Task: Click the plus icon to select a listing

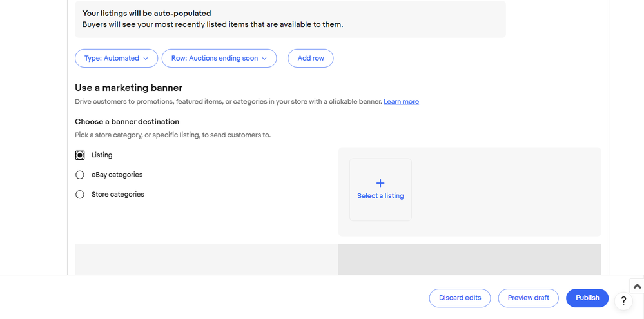Action: [x=380, y=183]
